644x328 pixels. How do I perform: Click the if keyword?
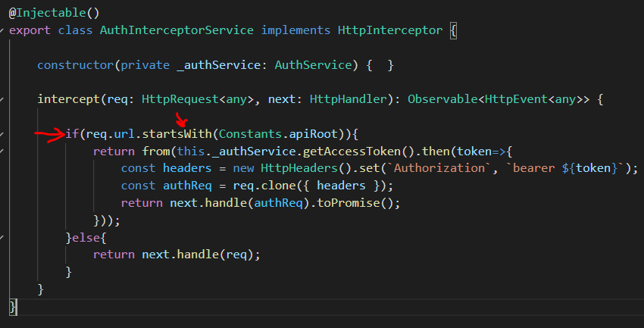[x=72, y=134]
